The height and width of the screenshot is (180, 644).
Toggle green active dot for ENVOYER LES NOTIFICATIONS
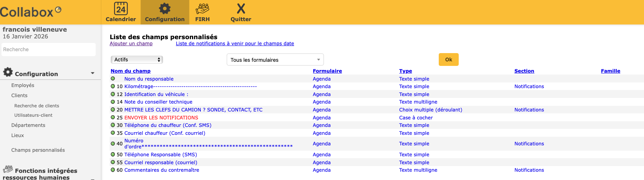click(x=113, y=117)
